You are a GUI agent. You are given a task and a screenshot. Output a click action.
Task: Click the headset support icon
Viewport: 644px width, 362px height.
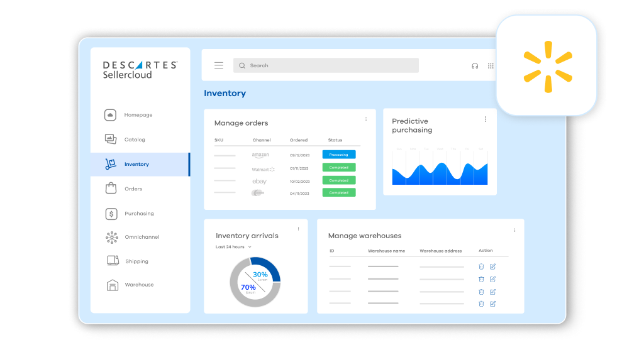(x=475, y=65)
